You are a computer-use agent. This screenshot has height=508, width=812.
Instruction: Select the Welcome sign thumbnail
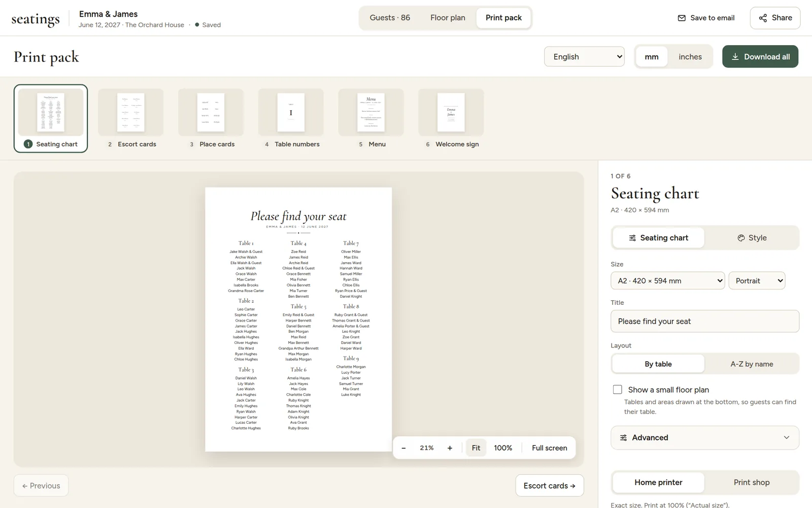(452, 118)
